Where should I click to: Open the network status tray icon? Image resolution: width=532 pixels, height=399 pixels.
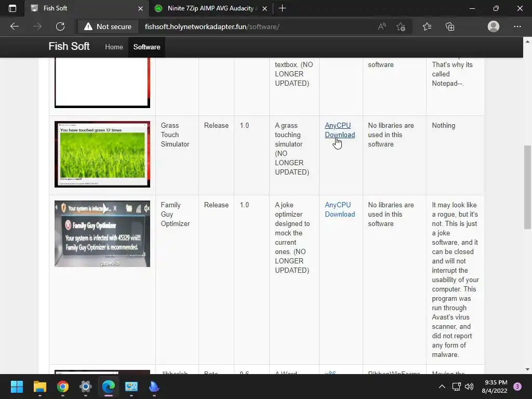(x=456, y=387)
